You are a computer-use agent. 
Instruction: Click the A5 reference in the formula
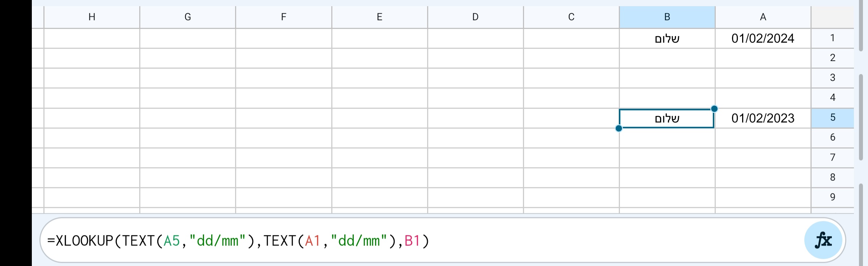coord(172,241)
